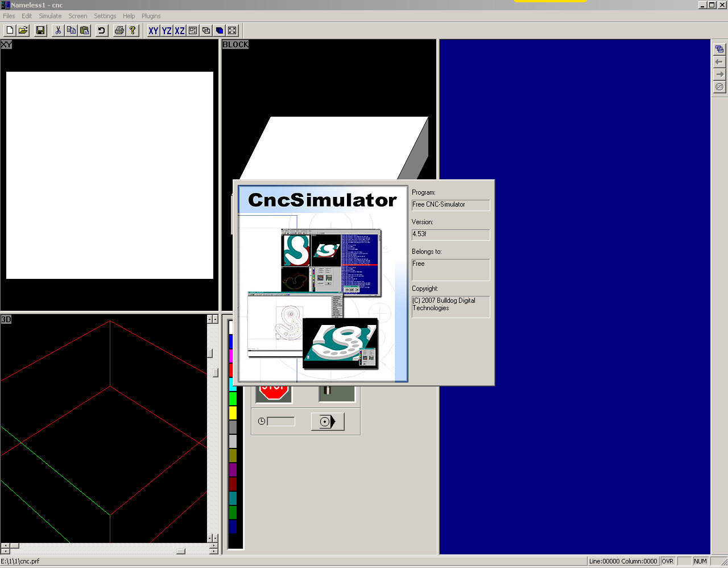Click the cascading windows icon in right sidebar
This screenshot has height=568, width=728.
coord(719,50)
